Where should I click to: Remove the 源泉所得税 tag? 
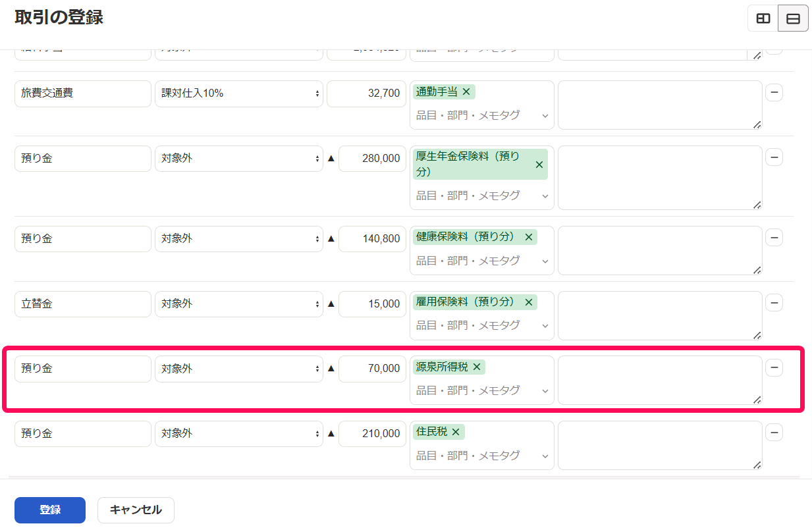[477, 367]
